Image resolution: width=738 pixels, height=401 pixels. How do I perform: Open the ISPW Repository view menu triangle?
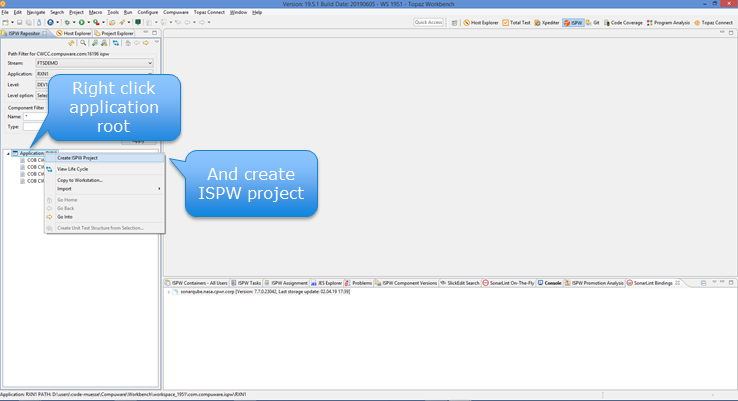coord(157,42)
